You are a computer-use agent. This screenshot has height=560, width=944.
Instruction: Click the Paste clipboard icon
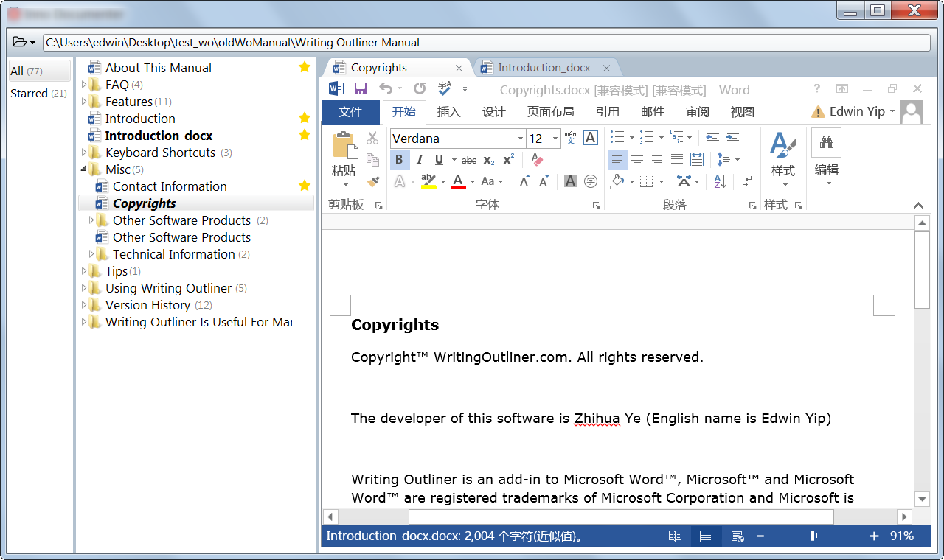pos(344,145)
